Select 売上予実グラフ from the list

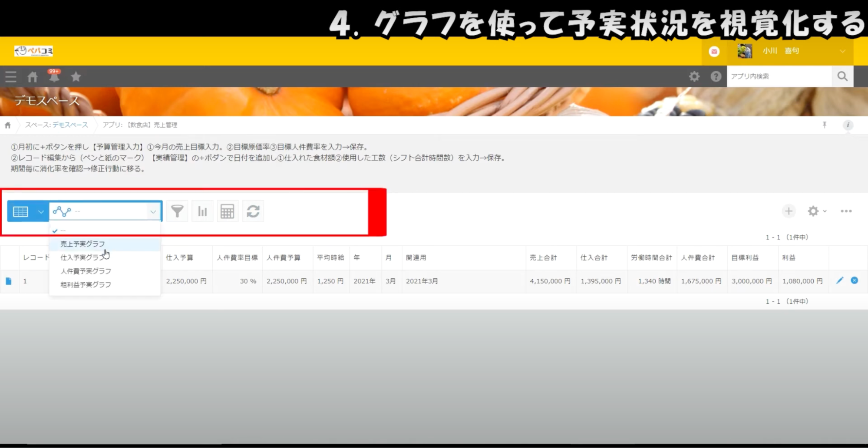coord(83,244)
